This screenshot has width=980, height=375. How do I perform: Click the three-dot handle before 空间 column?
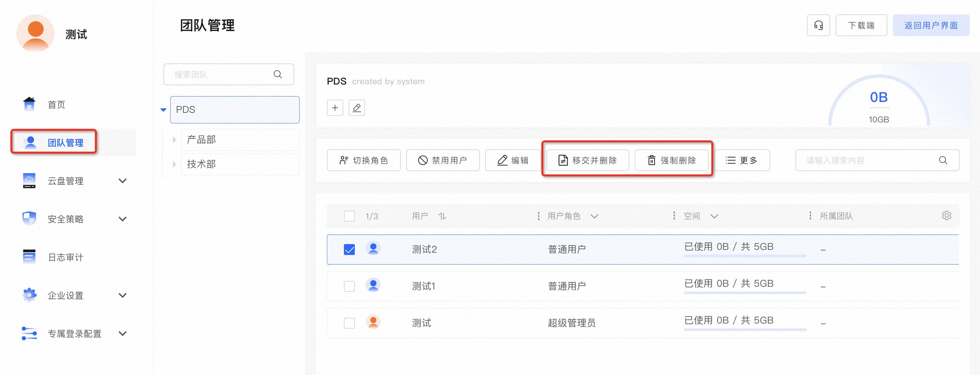[674, 216]
